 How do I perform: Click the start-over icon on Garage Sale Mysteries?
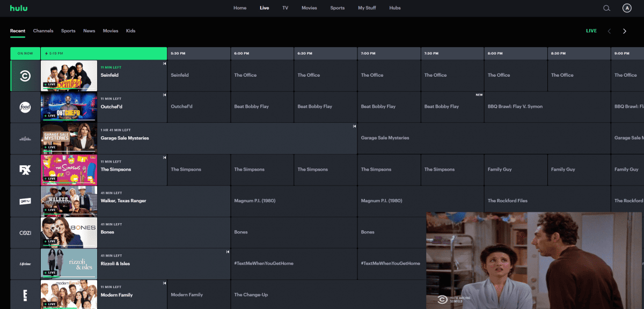[x=354, y=127]
